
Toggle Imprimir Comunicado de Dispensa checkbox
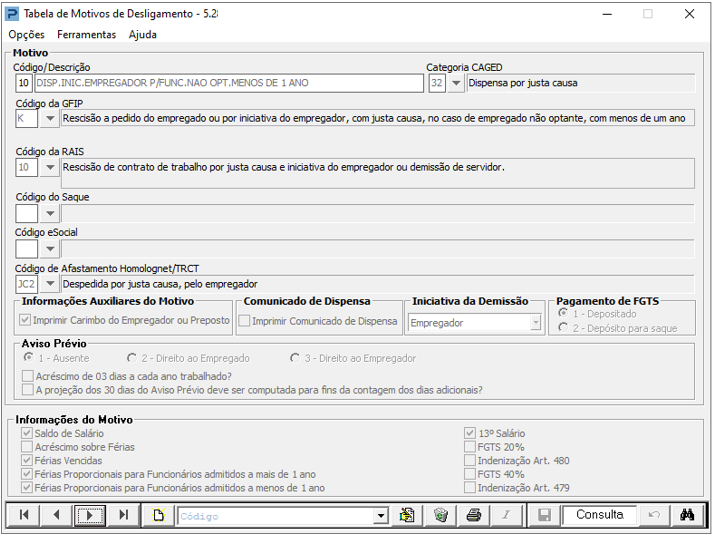[245, 321]
